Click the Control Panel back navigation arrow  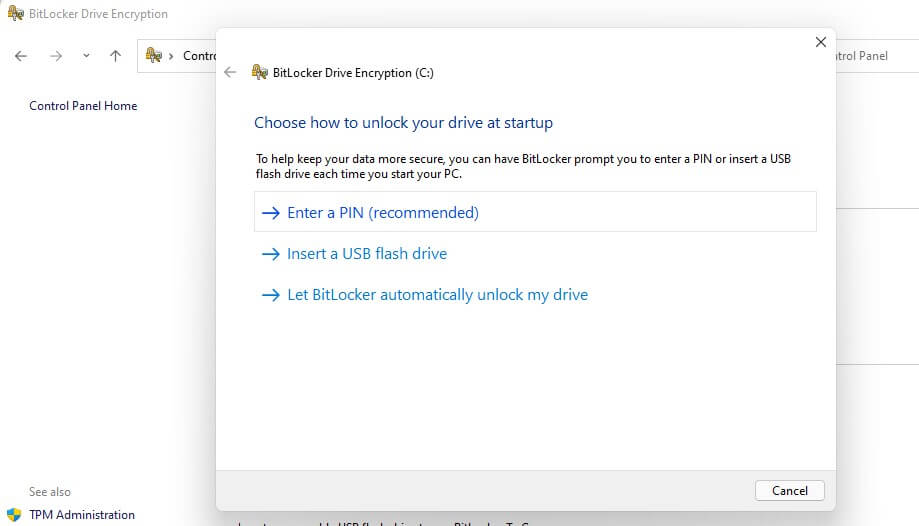21,56
